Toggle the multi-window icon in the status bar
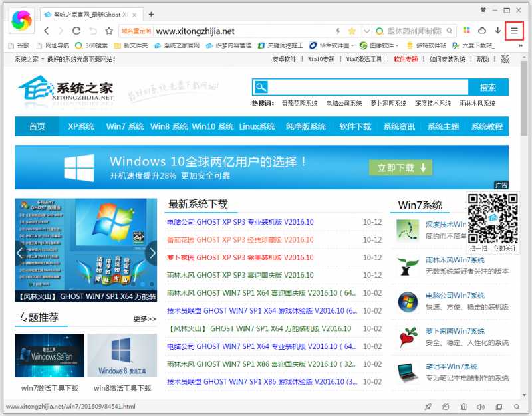Viewport: 532px width, 416px height. (x=499, y=407)
